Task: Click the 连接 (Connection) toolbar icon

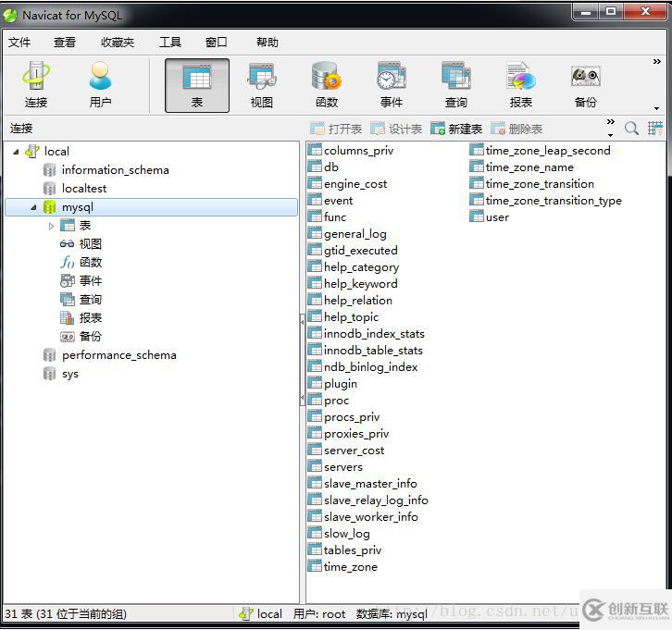Action: pyautogui.click(x=36, y=85)
